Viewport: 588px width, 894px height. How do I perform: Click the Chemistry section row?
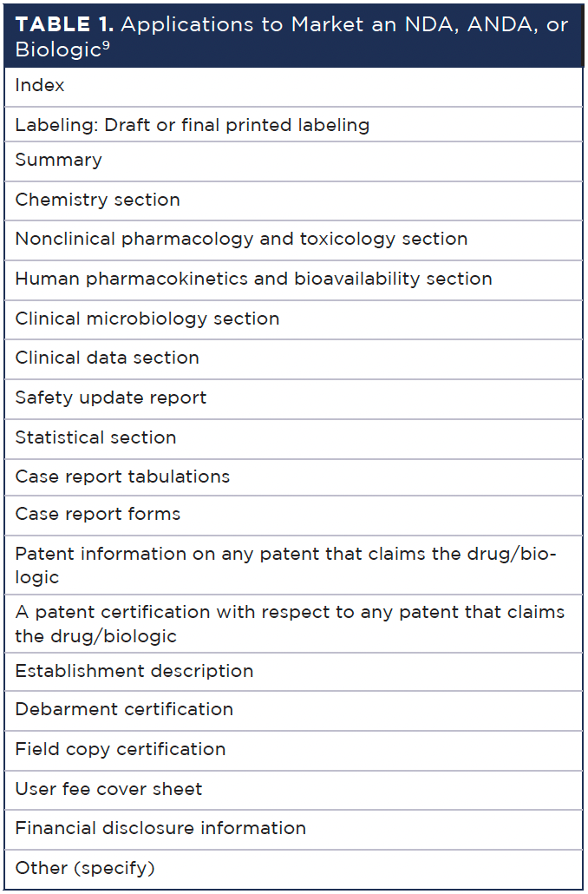pyautogui.click(x=293, y=200)
